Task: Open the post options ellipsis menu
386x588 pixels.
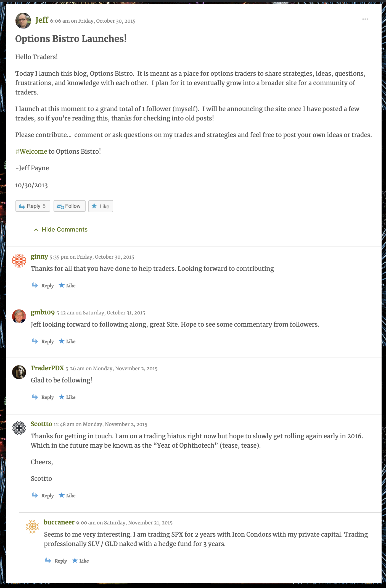Action: [365, 19]
